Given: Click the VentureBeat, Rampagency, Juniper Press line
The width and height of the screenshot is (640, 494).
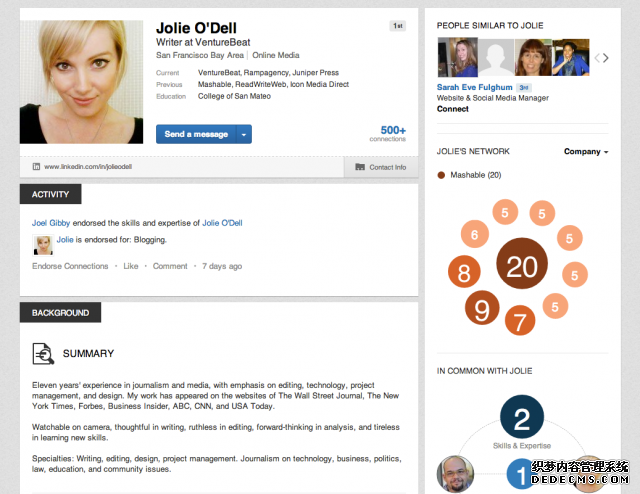Looking at the screenshot, I should 268,73.
